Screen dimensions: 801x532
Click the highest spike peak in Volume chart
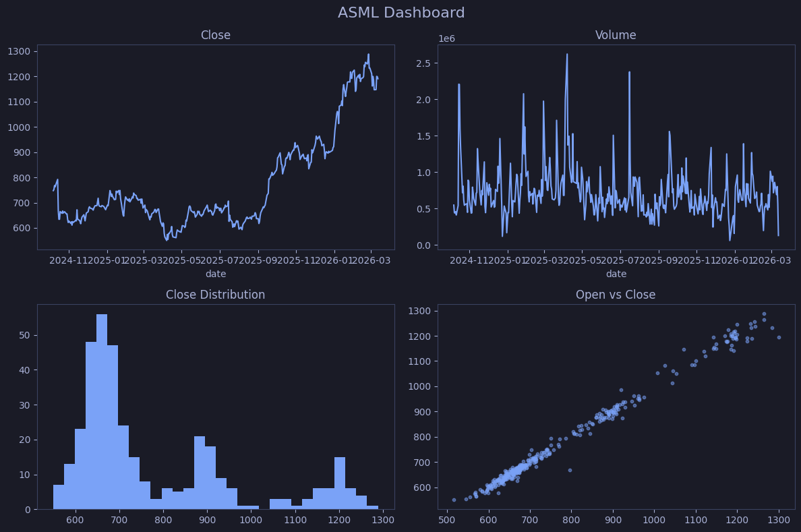pyautogui.click(x=567, y=55)
